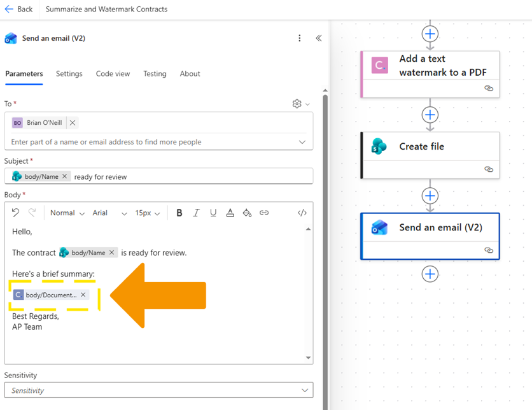Toggle HTML code view of body
532x410 pixels.
302,213
